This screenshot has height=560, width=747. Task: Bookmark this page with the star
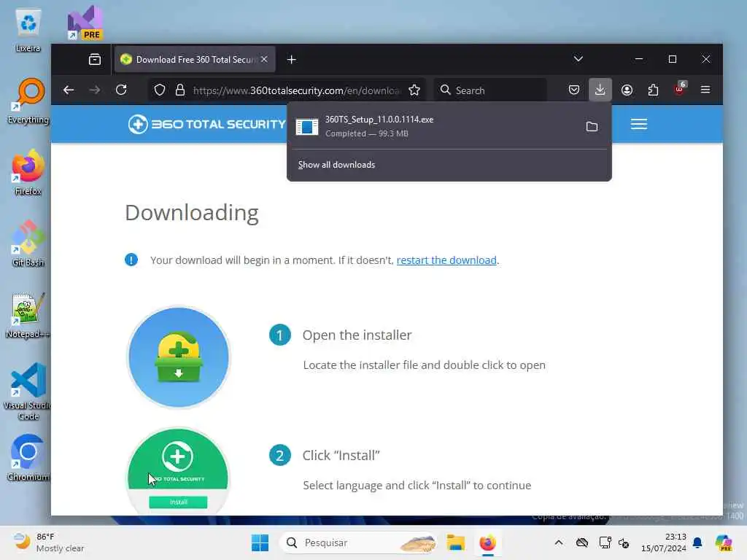[414, 90]
